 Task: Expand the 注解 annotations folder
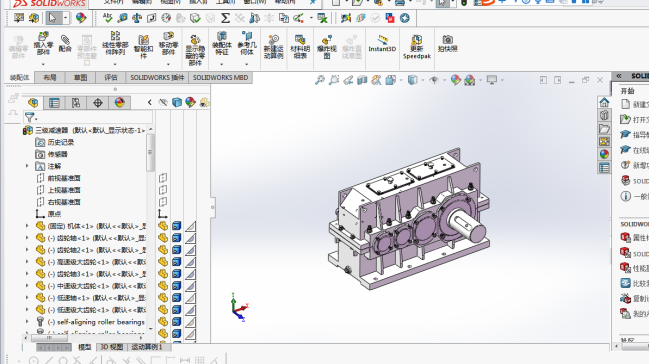point(27,166)
